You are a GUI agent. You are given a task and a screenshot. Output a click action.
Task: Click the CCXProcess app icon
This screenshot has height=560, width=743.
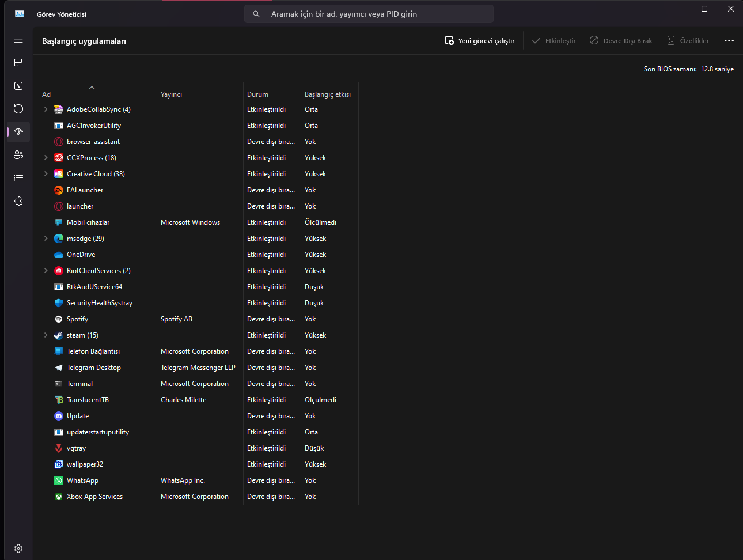click(59, 158)
